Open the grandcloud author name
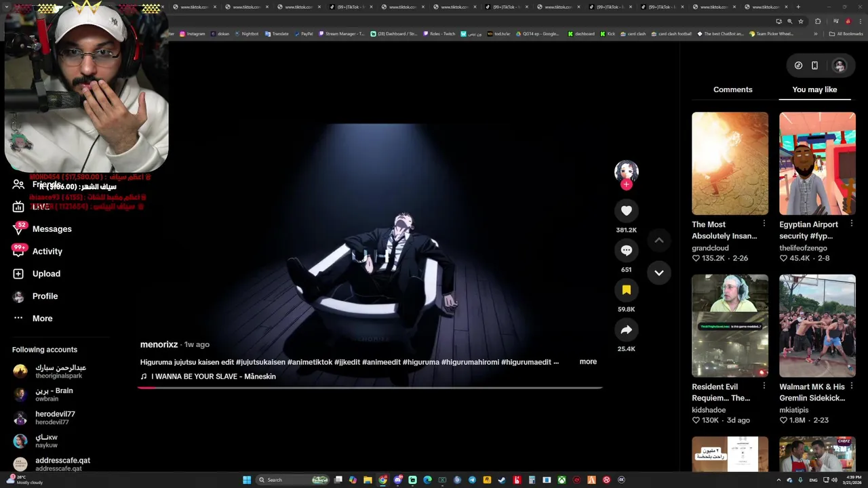 [x=710, y=248]
